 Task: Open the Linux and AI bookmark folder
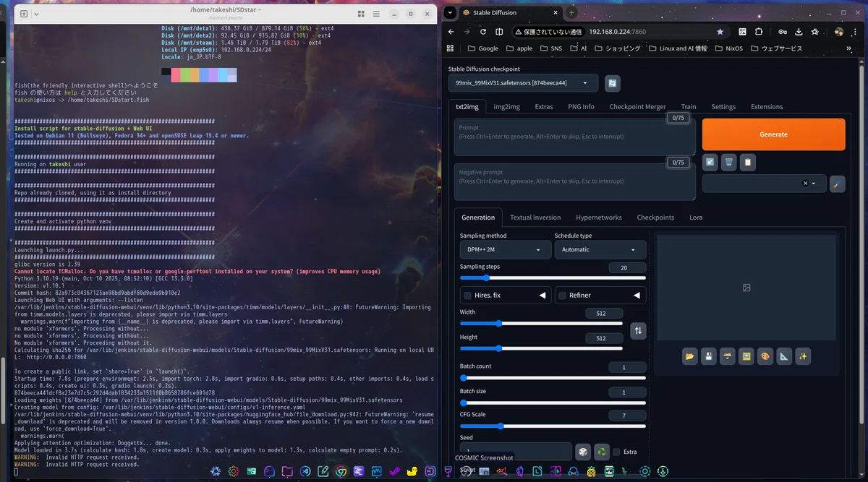point(677,48)
